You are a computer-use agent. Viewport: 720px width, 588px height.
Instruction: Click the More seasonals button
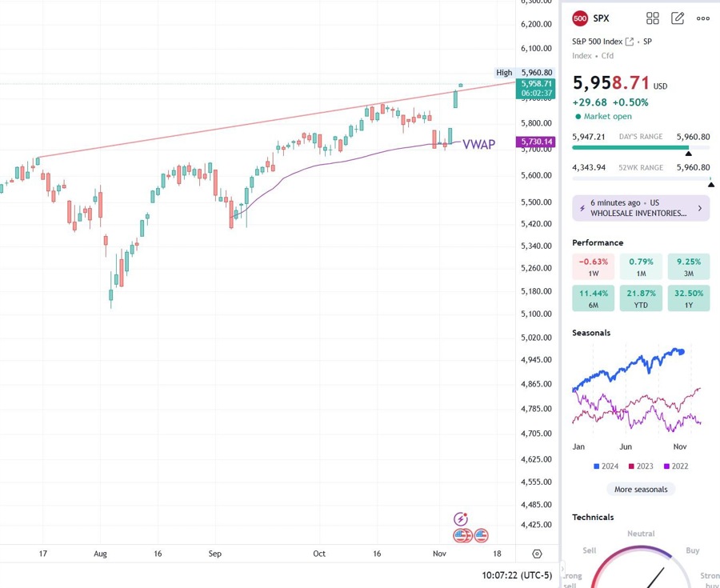(x=641, y=489)
